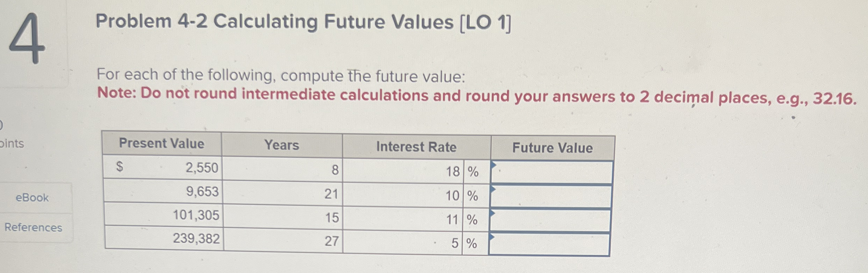Click the Future Value input for the 18% row
Image resolution: width=868 pixels, height=273 pixels.
pos(551,172)
